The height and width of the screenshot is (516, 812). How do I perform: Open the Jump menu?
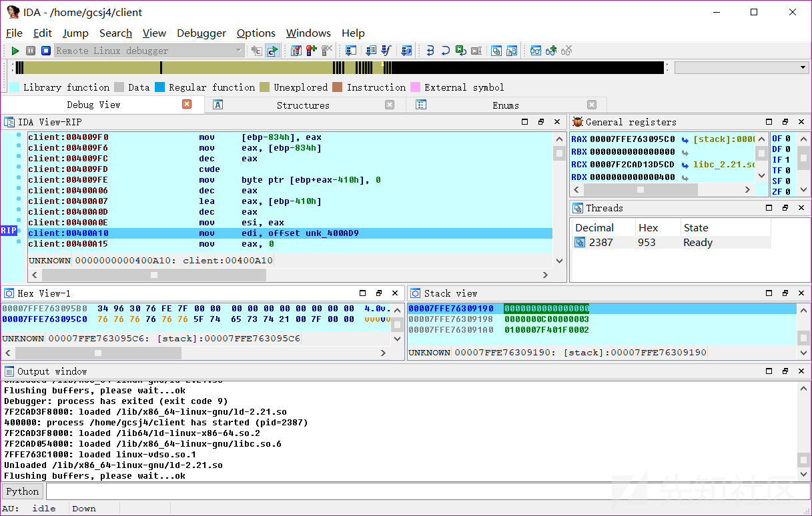75,33
